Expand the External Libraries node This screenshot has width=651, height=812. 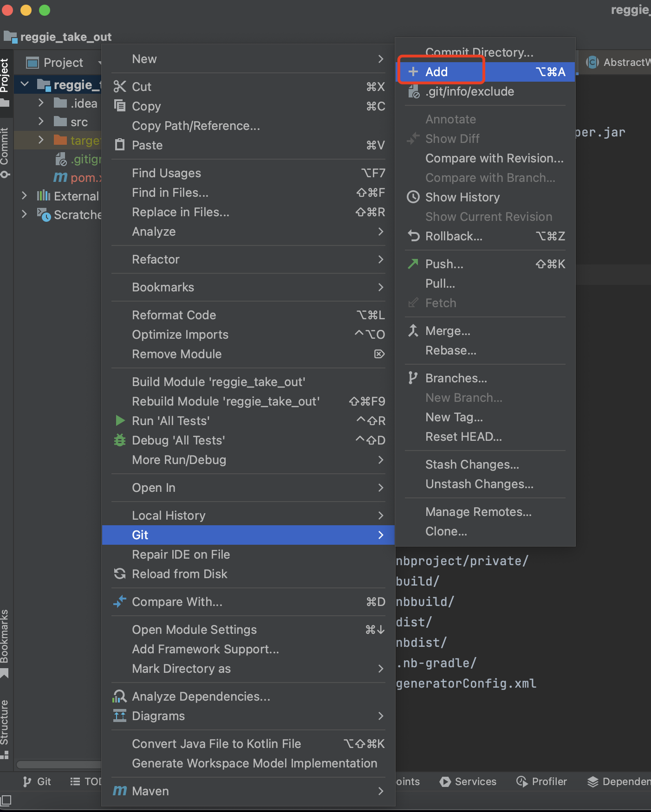click(x=25, y=196)
